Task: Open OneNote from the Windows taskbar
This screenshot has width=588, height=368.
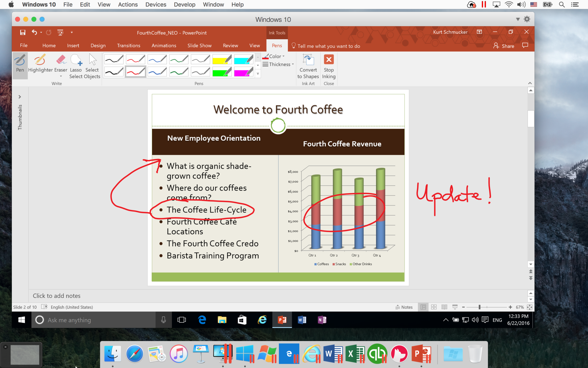Action: (x=322, y=320)
